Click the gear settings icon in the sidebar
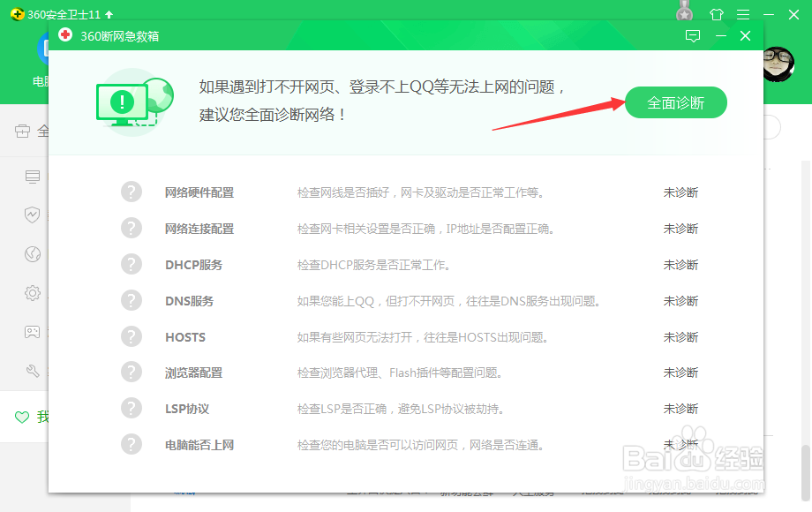The width and height of the screenshot is (812, 512). (32, 293)
